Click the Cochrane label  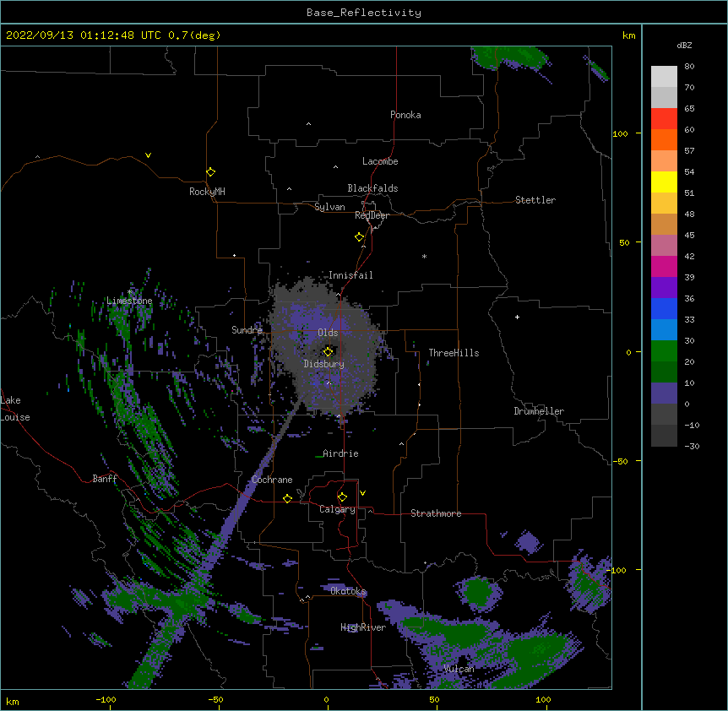click(x=272, y=480)
